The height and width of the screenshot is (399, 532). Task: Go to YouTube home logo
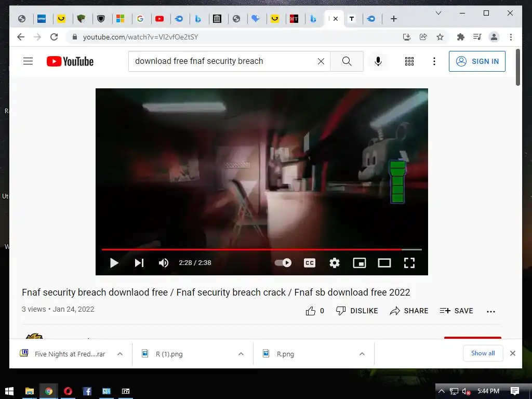tap(70, 61)
